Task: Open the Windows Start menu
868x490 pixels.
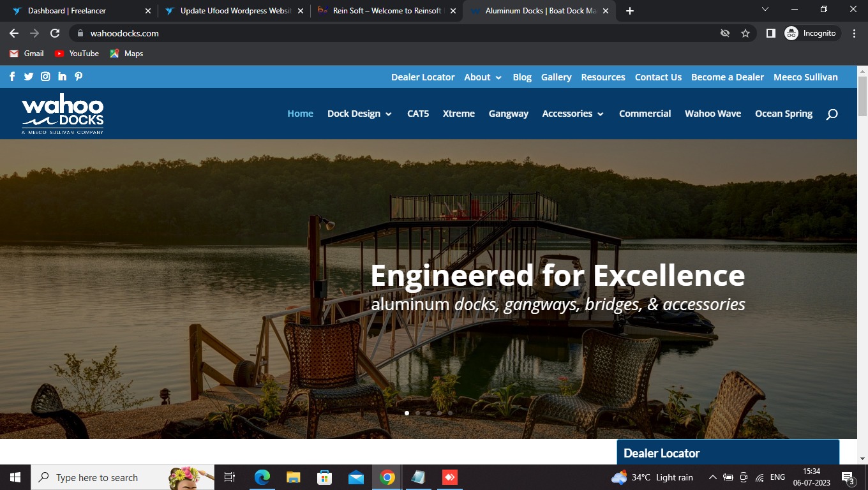Action: click(x=15, y=477)
